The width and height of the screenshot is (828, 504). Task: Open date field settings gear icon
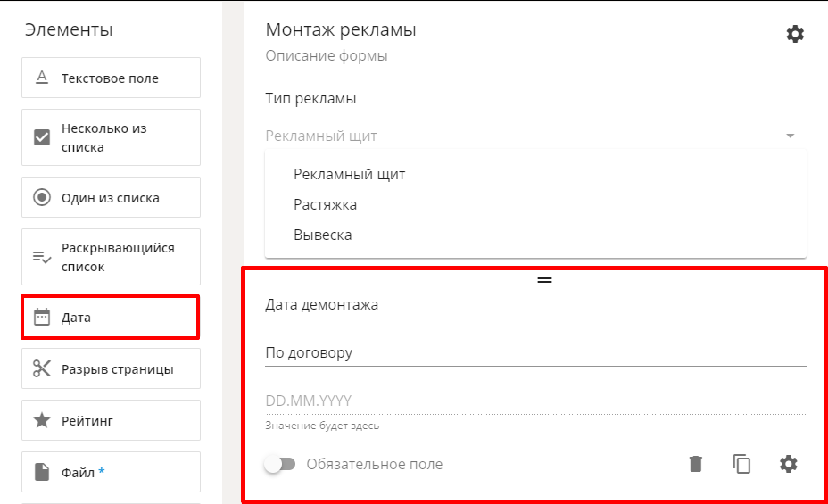788,464
